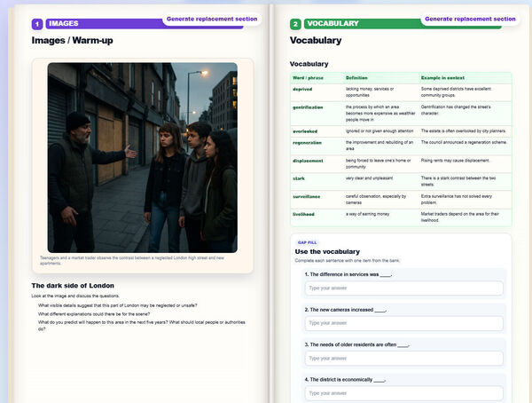Viewport: 532px width, 403px height.
Task: Click 'Complete each sentence with one item' instruction
Action: (348, 261)
